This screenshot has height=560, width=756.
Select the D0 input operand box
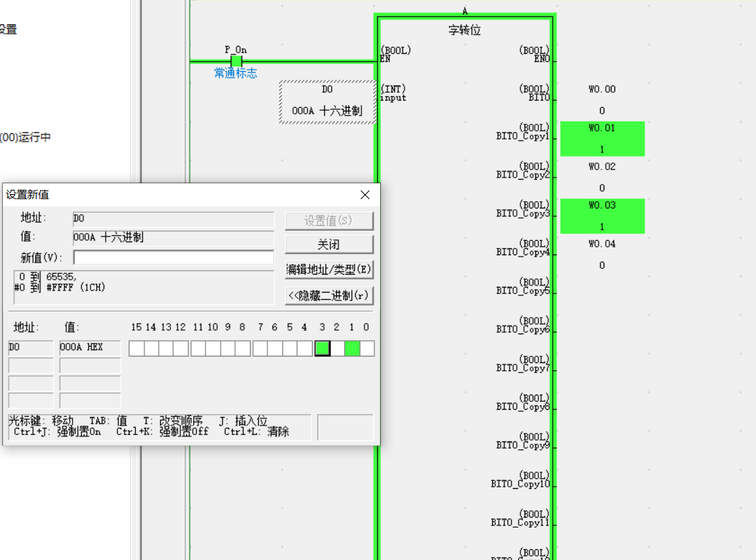(327, 101)
